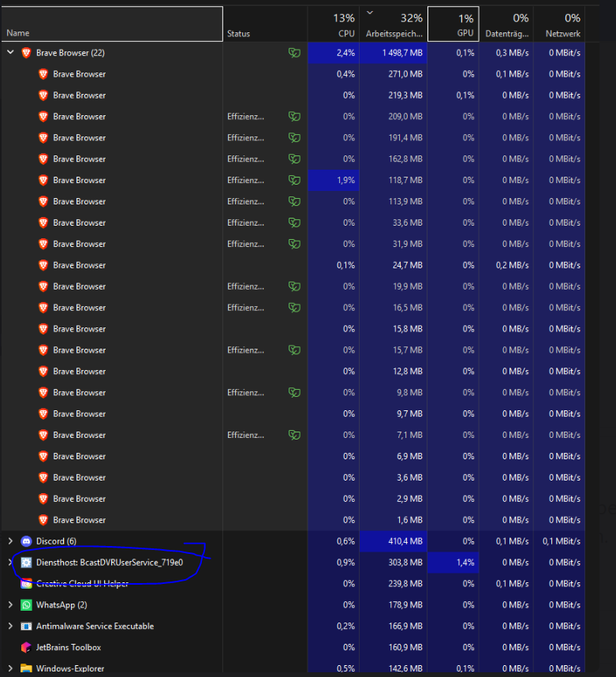Expand Antimalware Service Executable group
616x677 pixels.
11,626
